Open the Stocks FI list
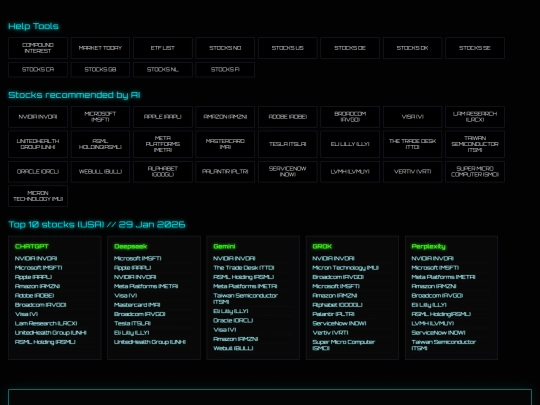 (225, 70)
